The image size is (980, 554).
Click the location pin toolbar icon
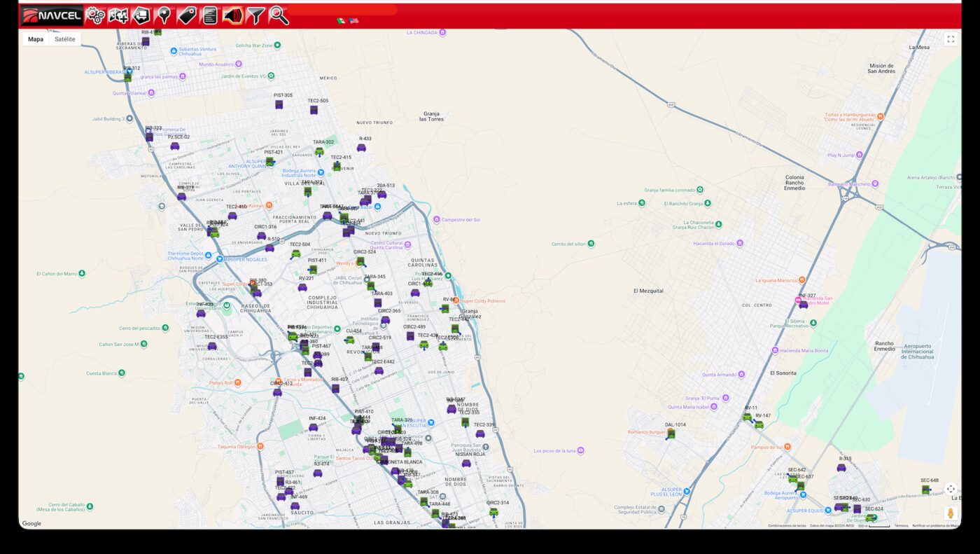[164, 15]
